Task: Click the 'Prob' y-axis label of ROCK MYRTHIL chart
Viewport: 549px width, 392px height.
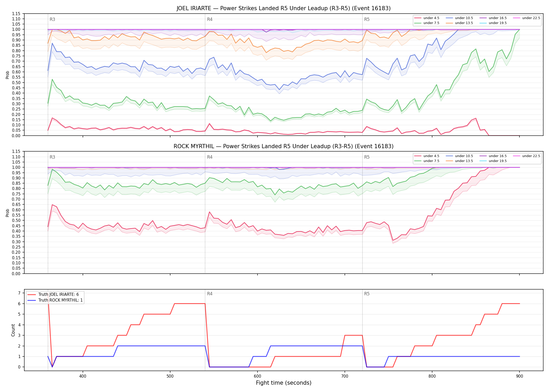Action: pyautogui.click(x=8, y=213)
